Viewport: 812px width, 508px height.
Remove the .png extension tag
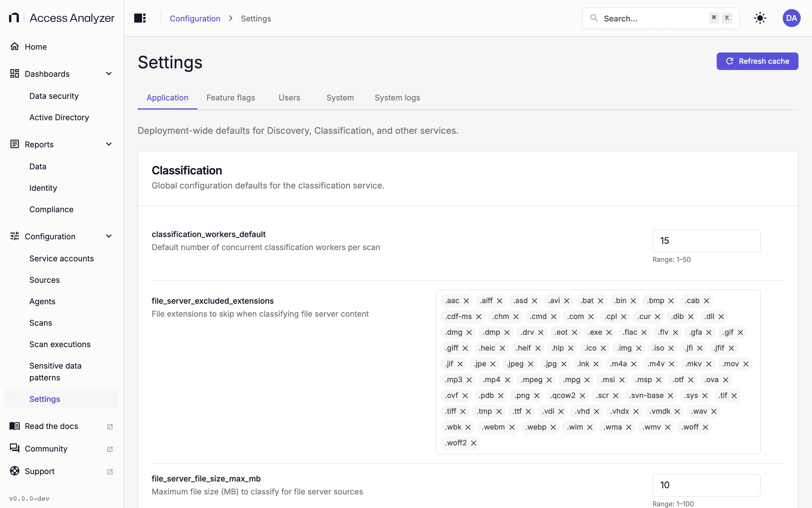tap(537, 395)
